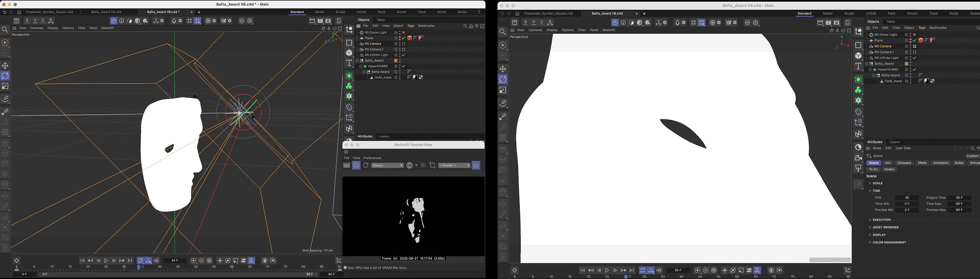Viewport: 980px width, 279px height.
Task: Select the Move tool in right window
Action: (503, 69)
